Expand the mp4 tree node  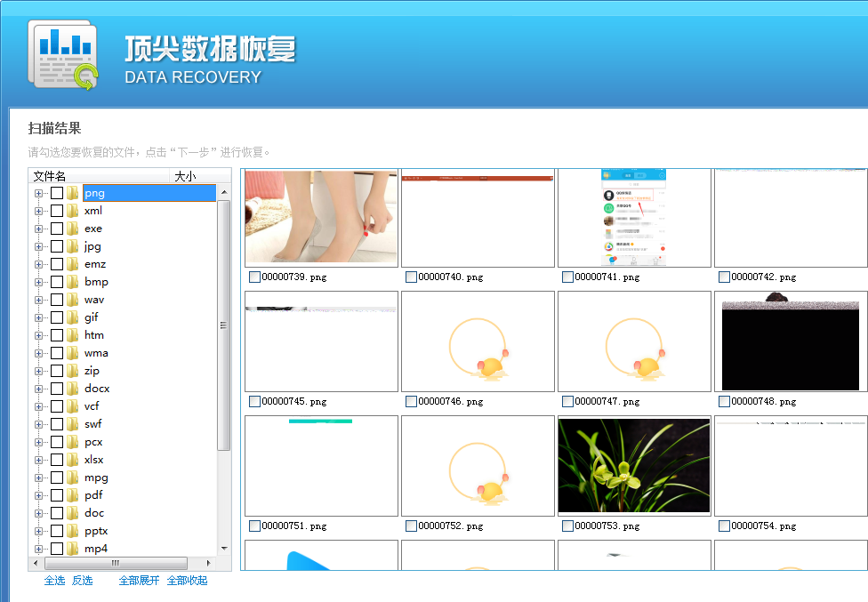[38, 549]
